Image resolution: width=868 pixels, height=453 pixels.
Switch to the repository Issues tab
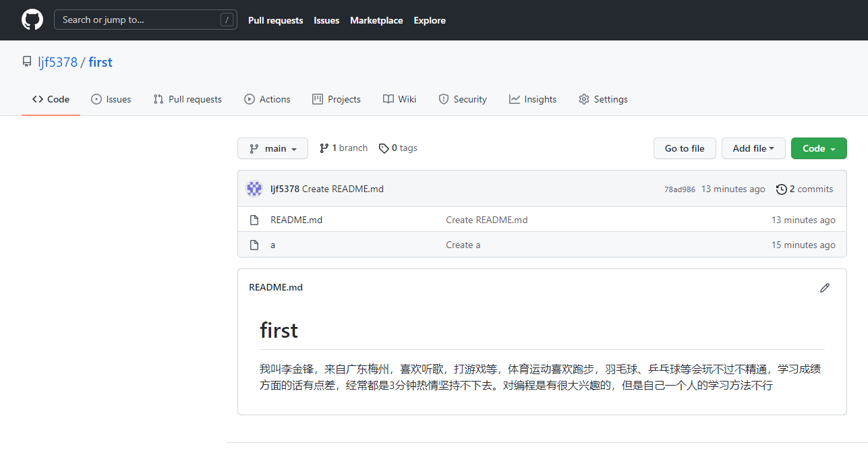[x=111, y=99]
